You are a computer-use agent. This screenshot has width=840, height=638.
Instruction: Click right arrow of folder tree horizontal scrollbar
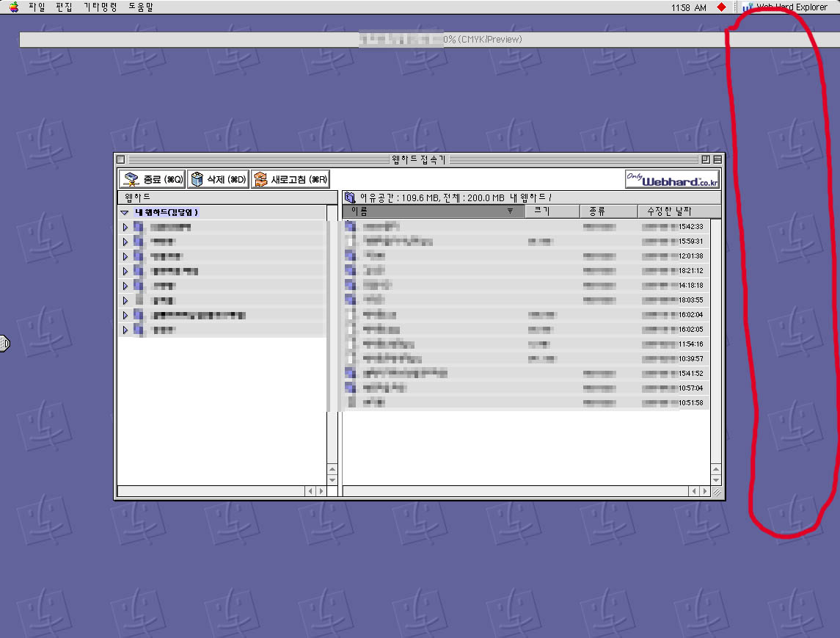coord(321,490)
